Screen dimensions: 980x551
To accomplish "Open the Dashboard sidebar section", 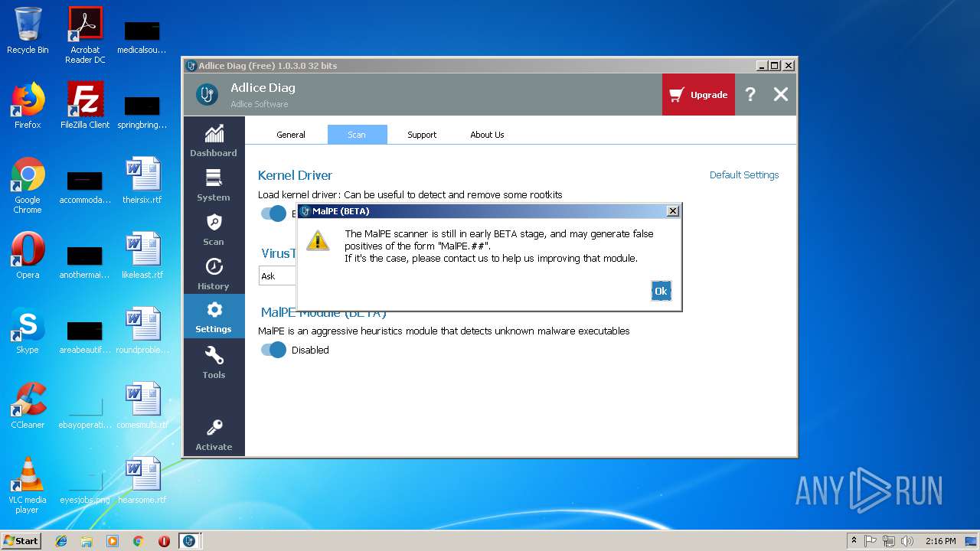I will click(x=214, y=142).
